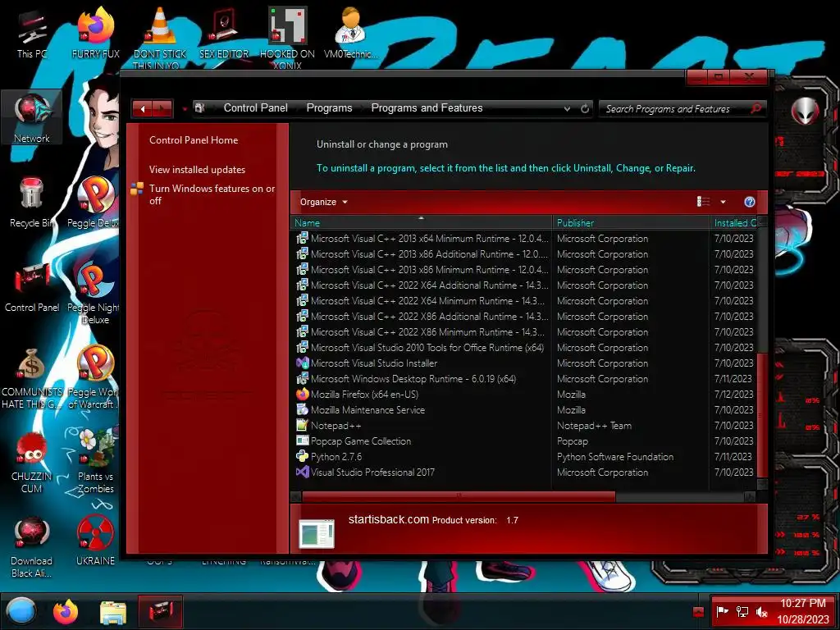Select the Peggle Nights Deluxe desktop shortcut

(x=94, y=294)
